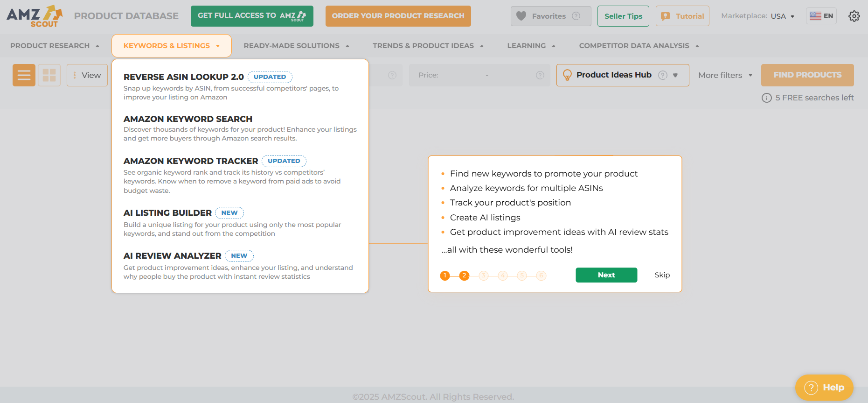
Task: Click the green Next button
Action: pyautogui.click(x=606, y=275)
